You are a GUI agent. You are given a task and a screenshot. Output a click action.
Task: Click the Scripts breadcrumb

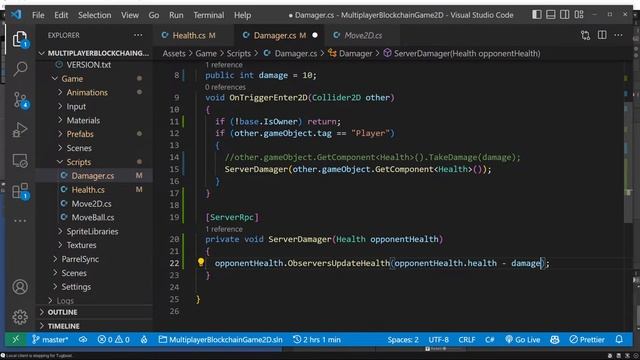(239, 53)
